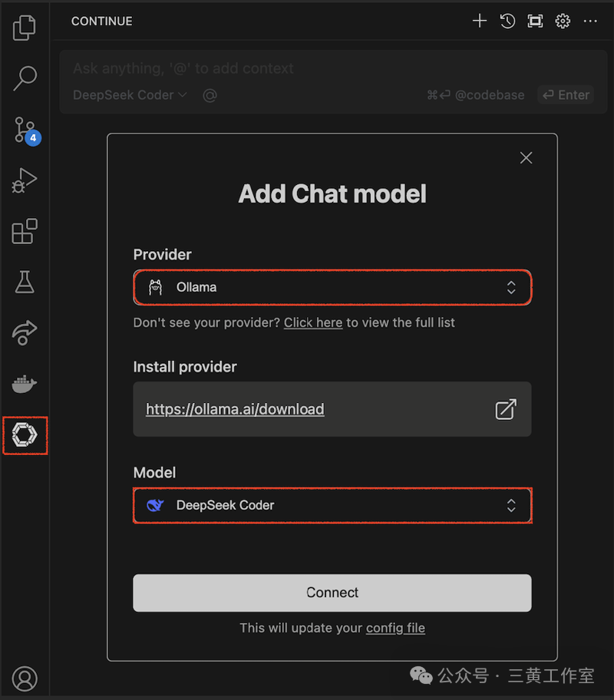The height and width of the screenshot is (700, 614).
Task: Open the Run and Debug view
Action: [25, 181]
